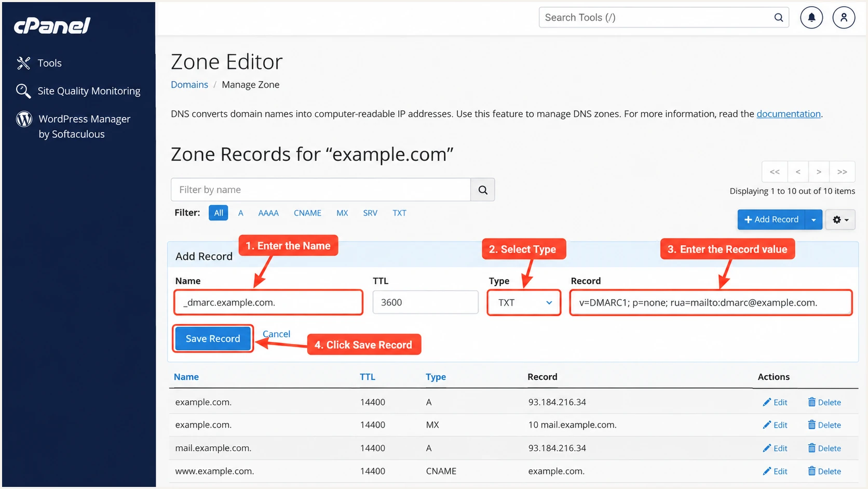Click the Cancel link
The height and width of the screenshot is (489, 868).
(x=276, y=334)
